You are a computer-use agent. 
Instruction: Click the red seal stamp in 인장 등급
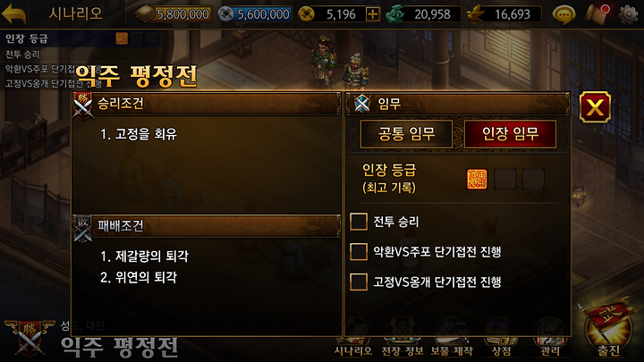[x=477, y=180]
